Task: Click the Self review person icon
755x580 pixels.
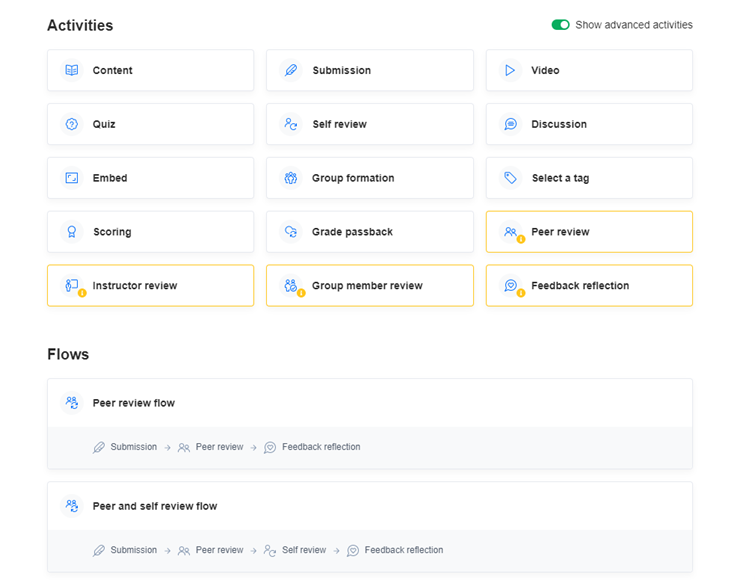Action: coord(291,124)
